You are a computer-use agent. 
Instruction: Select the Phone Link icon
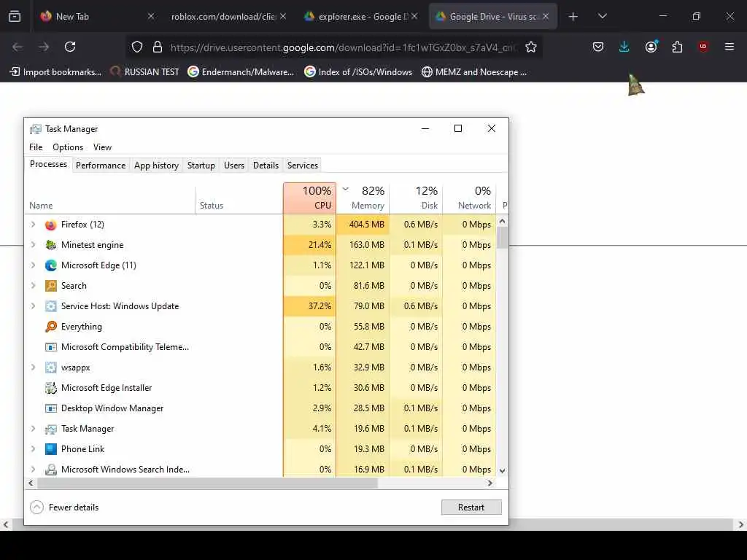[x=50, y=449]
